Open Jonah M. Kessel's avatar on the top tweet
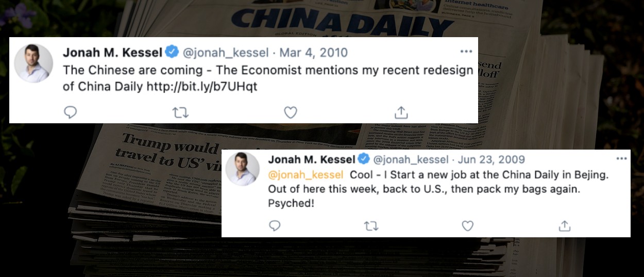644x277 pixels. point(33,63)
